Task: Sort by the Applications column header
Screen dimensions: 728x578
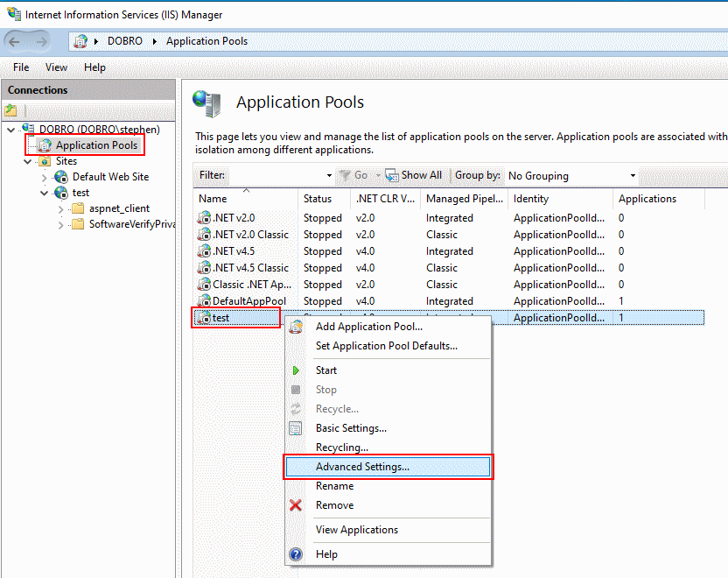Action: (x=659, y=199)
